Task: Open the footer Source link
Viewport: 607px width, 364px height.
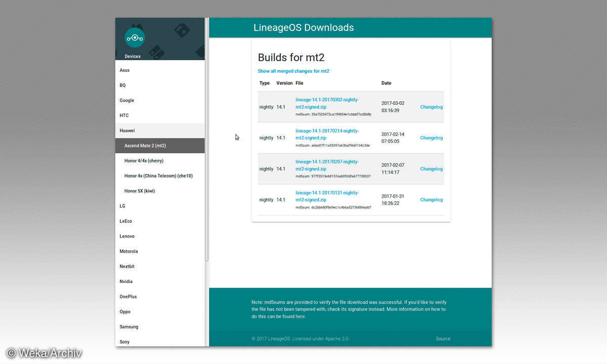Action: point(443,339)
